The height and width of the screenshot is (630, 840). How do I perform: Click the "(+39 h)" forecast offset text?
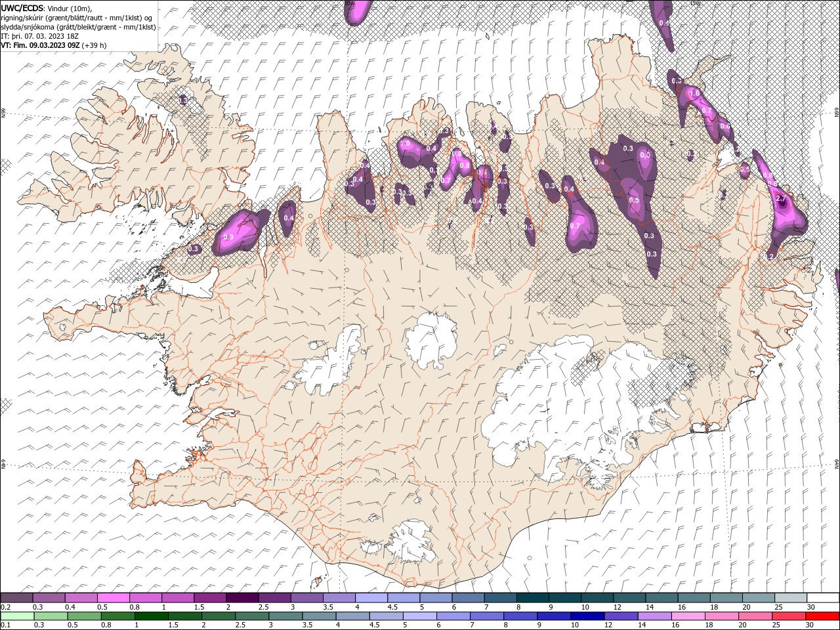(94, 45)
